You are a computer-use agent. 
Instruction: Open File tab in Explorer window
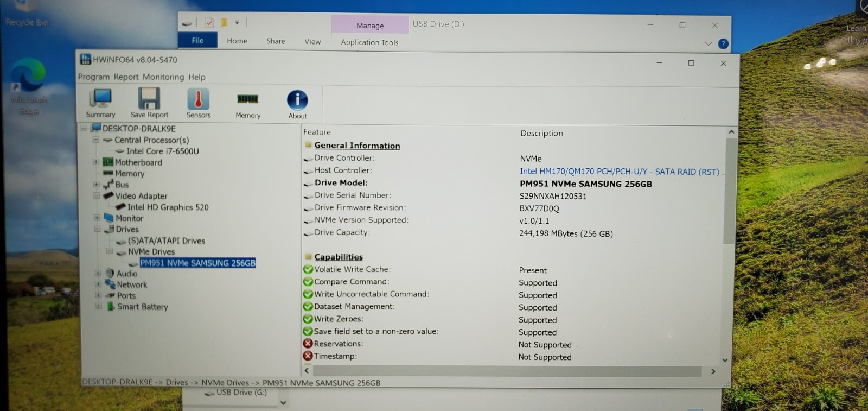pyautogui.click(x=197, y=40)
